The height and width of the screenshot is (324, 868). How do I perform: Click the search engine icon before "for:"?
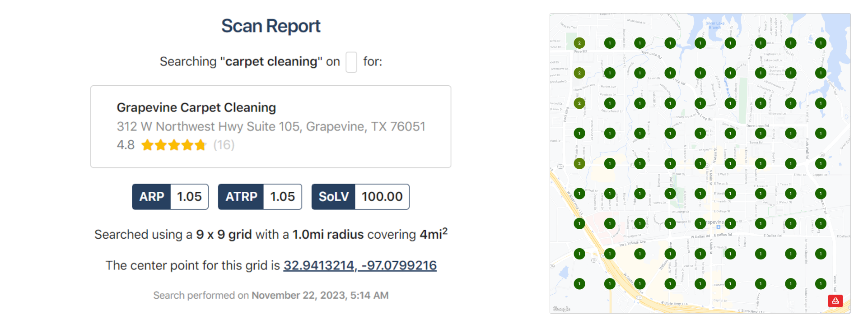[x=351, y=62]
